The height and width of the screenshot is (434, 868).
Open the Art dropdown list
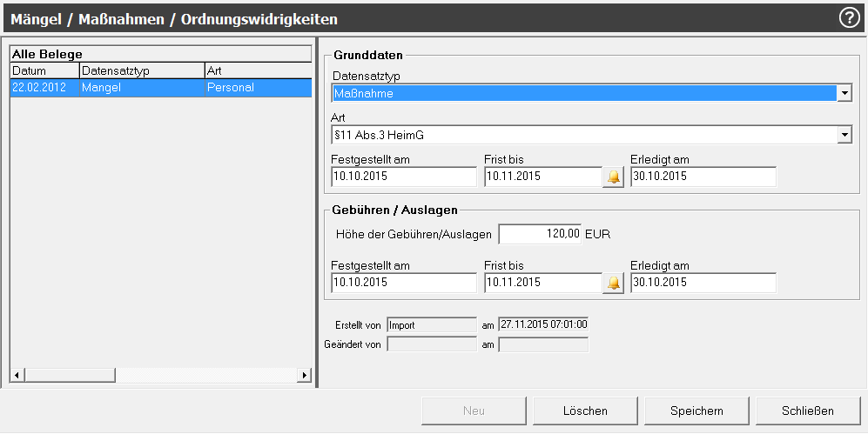(x=844, y=135)
